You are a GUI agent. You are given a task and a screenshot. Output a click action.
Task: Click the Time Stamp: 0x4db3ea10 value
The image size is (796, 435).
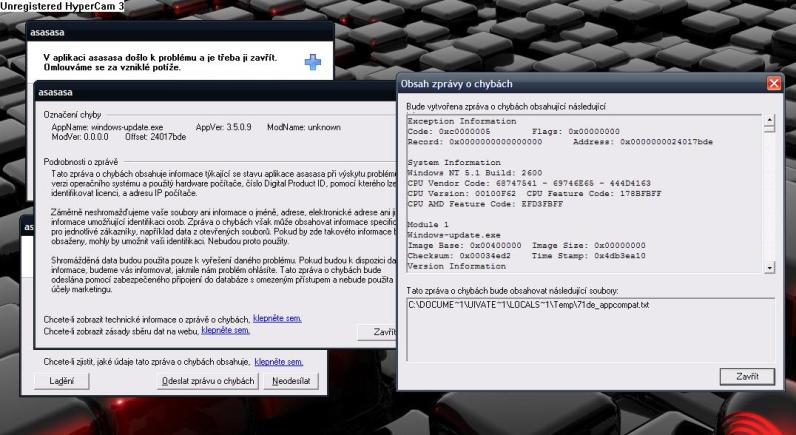coord(588,256)
